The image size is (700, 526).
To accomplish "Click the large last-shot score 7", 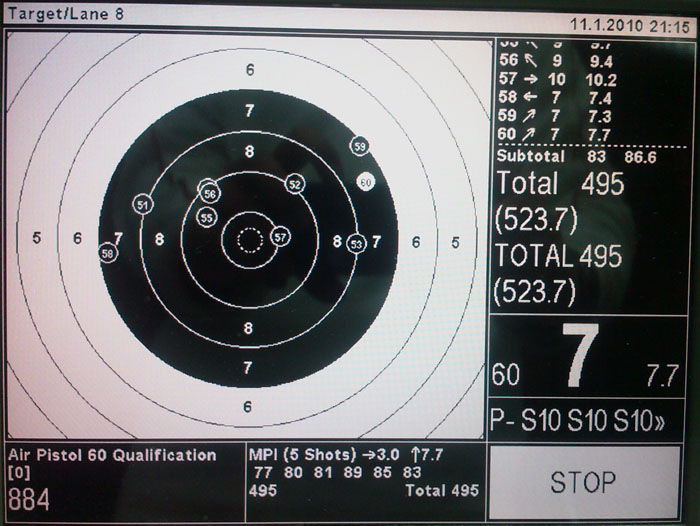I will coord(580,355).
